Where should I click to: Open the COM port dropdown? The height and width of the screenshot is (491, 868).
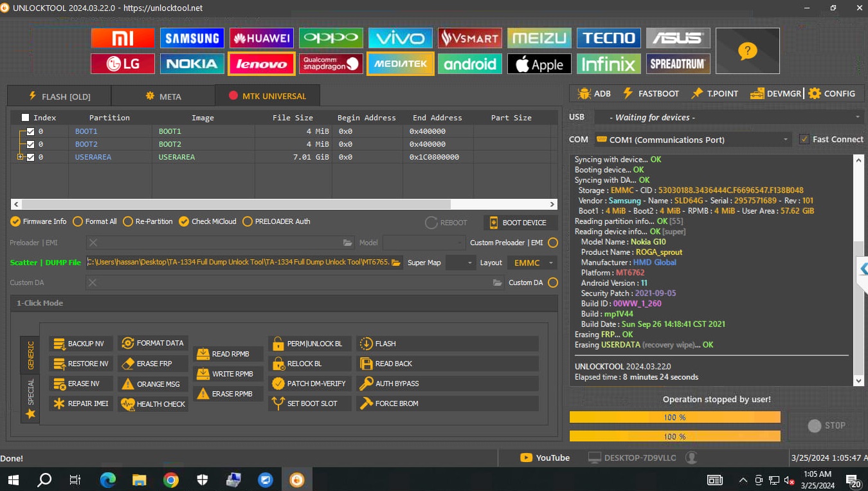click(x=692, y=140)
